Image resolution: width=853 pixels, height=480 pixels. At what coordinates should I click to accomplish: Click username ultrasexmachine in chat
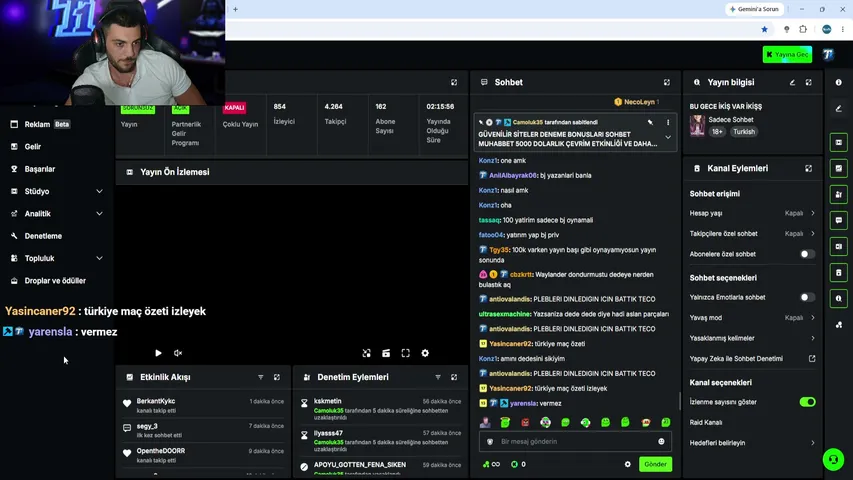click(x=504, y=314)
